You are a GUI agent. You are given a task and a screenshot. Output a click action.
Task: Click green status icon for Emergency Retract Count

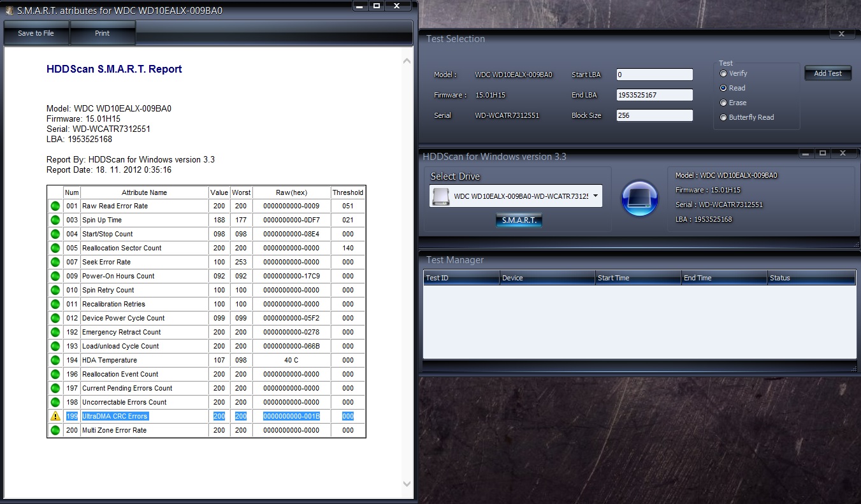tap(55, 332)
